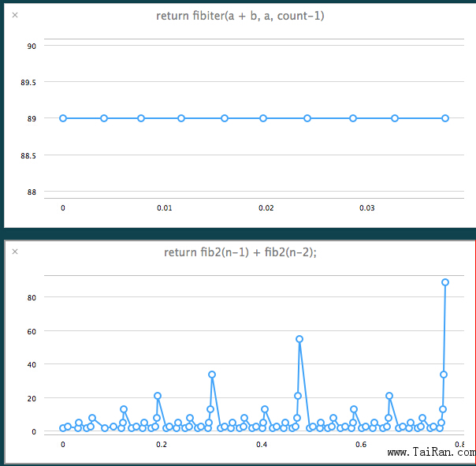Click the 0.6 x-axis label in fib2 chart

tap(361, 444)
